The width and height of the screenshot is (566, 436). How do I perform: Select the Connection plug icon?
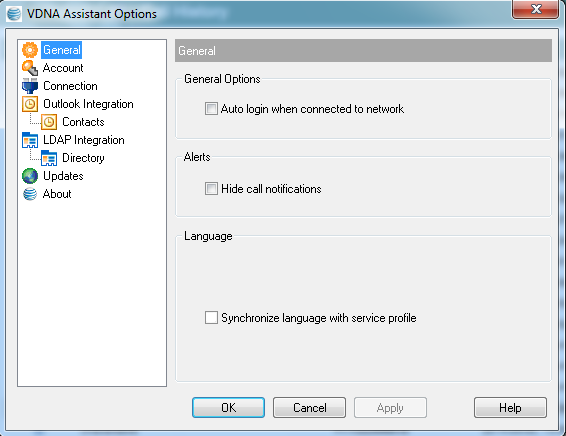click(x=30, y=86)
